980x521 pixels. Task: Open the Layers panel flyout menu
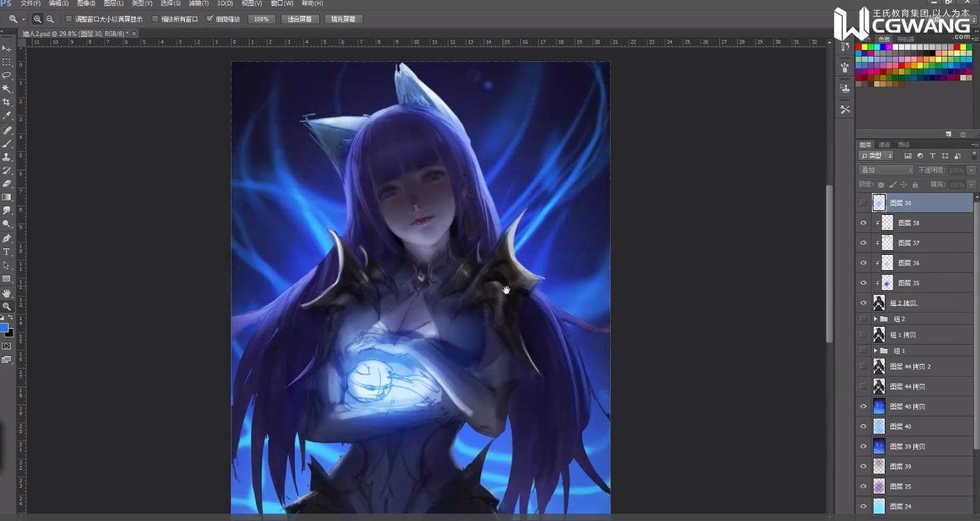click(975, 144)
